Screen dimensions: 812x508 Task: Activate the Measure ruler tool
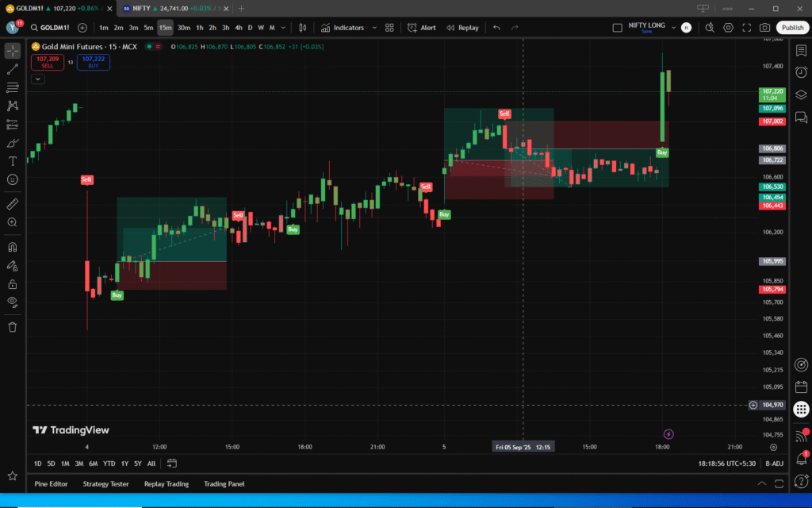pyautogui.click(x=13, y=204)
